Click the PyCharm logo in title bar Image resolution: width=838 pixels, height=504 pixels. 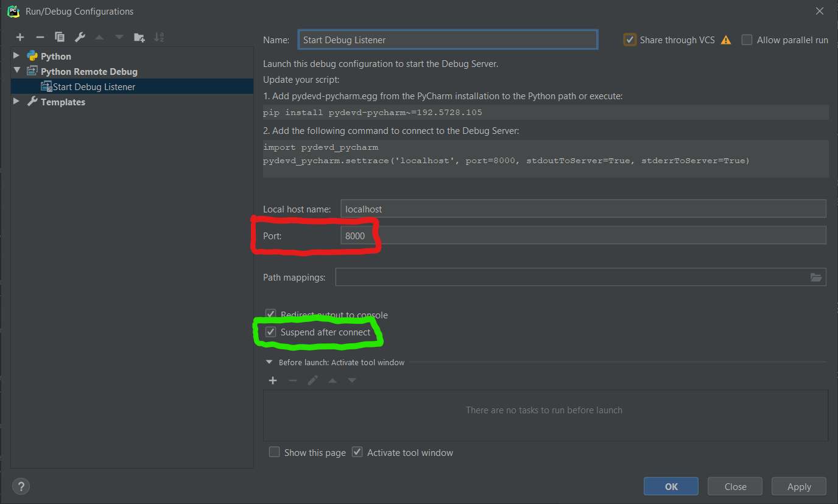pos(13,11)
